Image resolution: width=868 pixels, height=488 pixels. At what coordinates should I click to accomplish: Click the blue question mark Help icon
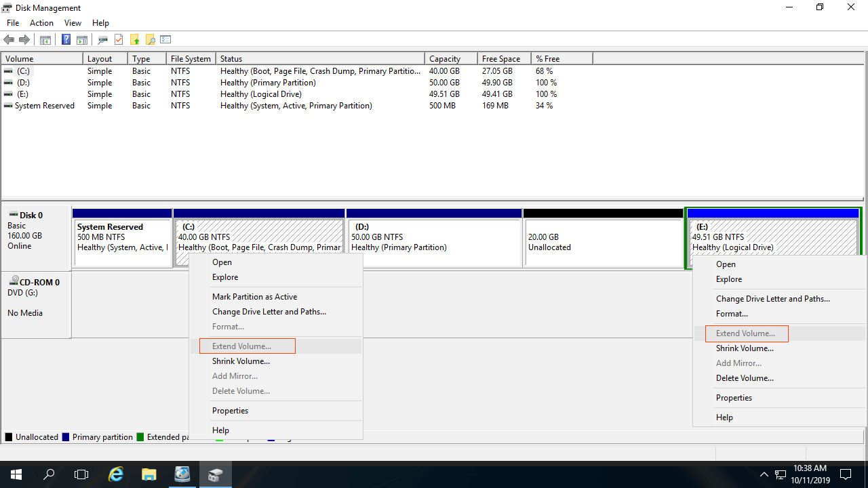pyautogui.click(x=66, y=40)
